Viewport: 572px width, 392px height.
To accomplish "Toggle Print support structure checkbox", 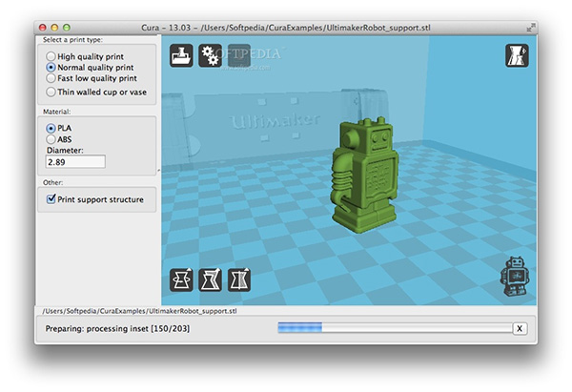I will point(51,199).
